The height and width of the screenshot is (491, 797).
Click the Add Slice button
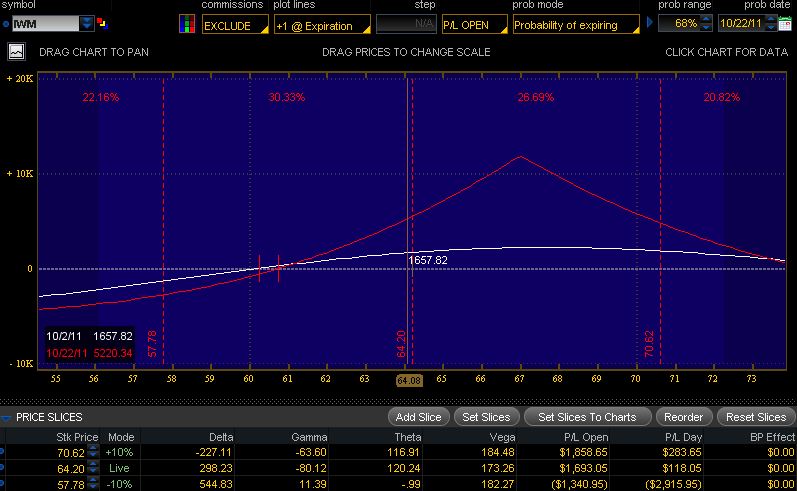point(418,417)
